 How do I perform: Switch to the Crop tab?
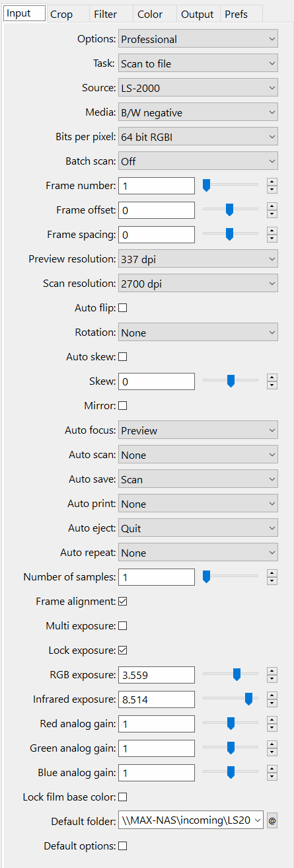[x=67, y=14]
